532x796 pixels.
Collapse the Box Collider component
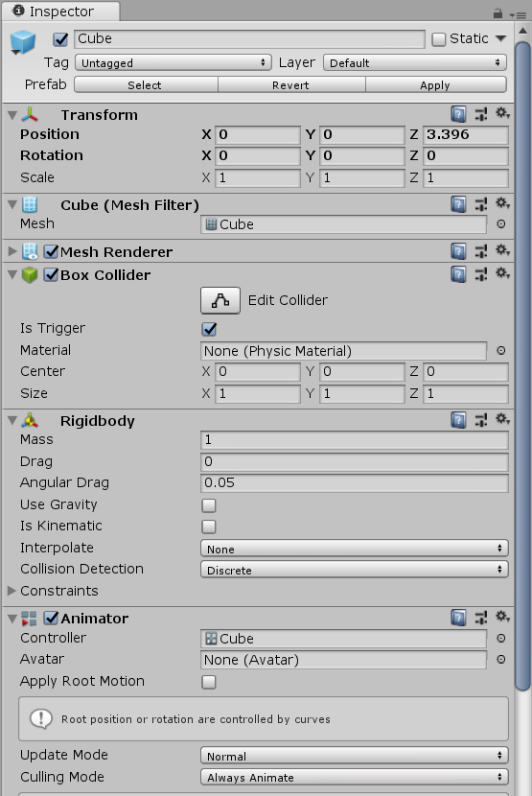pos(12,274)
